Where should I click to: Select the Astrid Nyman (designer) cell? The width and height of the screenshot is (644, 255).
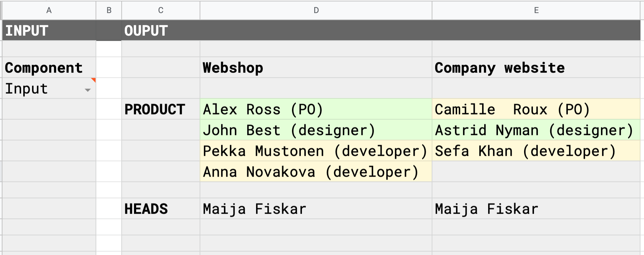tap(536, 130)
